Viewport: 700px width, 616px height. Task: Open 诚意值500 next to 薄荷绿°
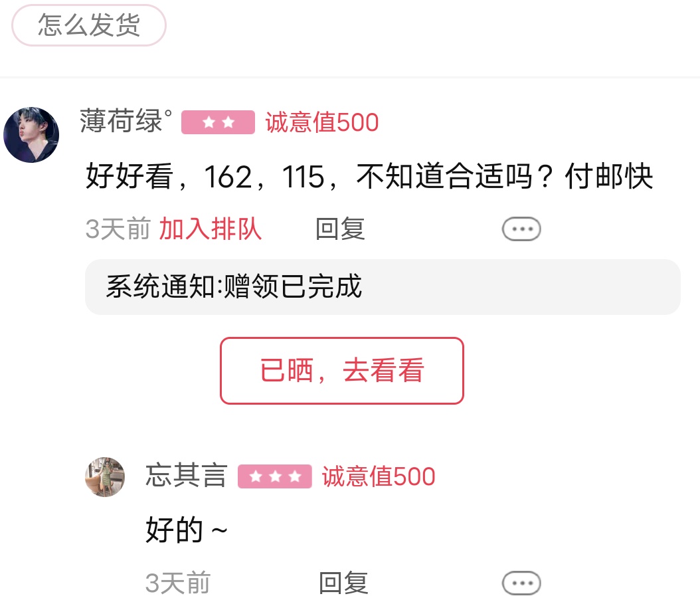tap(322, 122)
